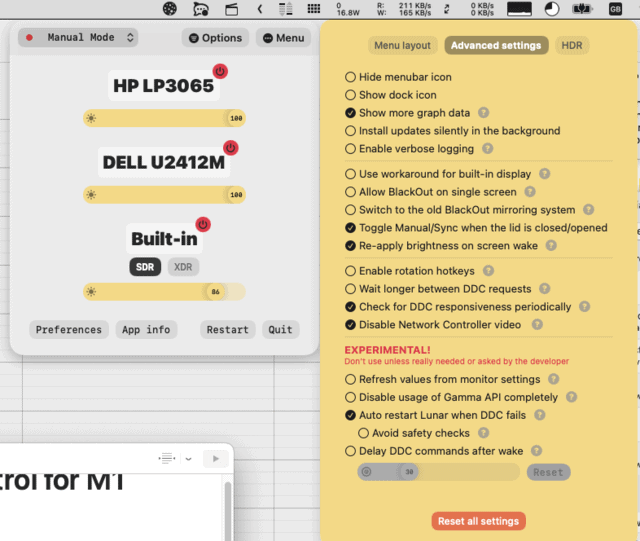Image resolution: width=640 pixels, height=541 pixels.
Task: Enable Avoid safety checks option
Action: click(x=363, y=433)
